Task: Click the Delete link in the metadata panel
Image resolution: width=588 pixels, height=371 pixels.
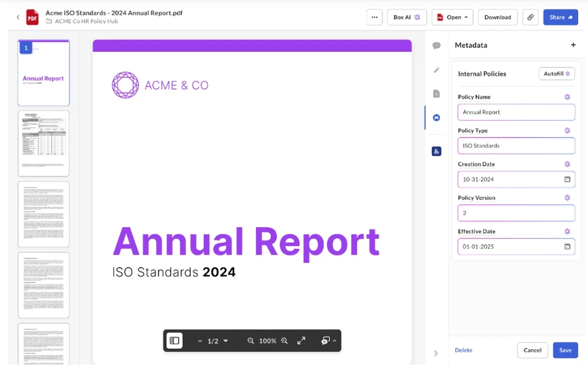Action: (463, 350)
